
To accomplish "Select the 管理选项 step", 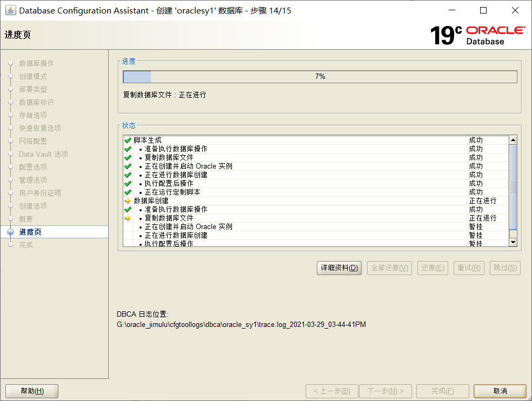I will coord(33,180).
